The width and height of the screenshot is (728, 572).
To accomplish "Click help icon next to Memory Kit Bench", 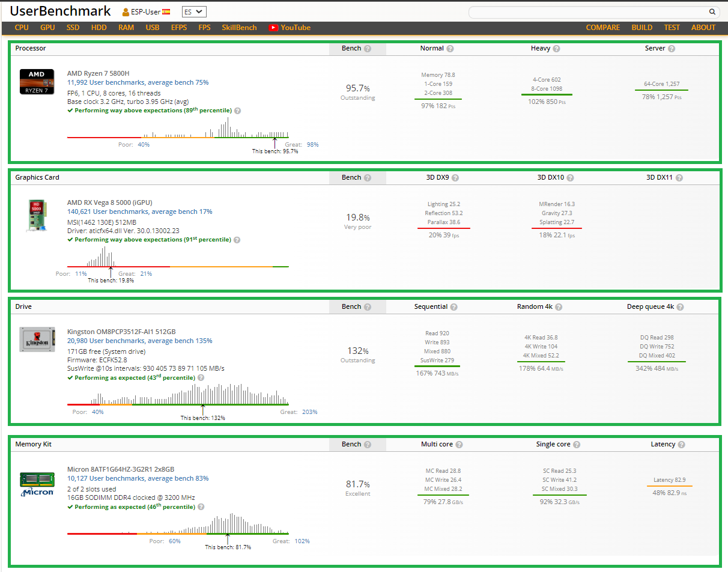I will 368,445.
